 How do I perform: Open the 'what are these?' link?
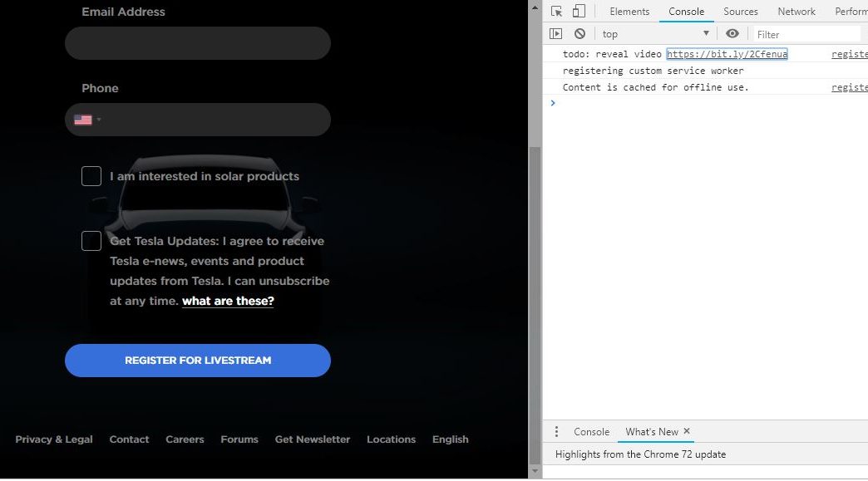(x=228, y=302)
